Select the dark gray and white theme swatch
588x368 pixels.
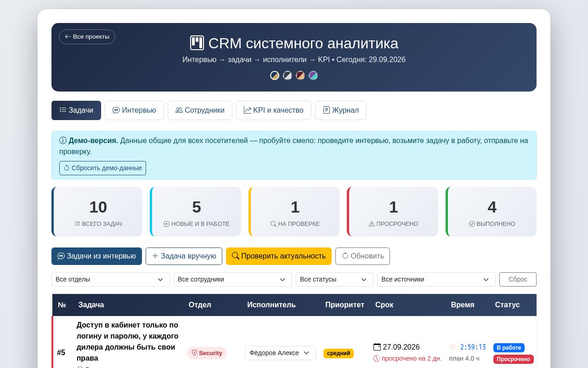pyautogui.click(x=288, y=75)
